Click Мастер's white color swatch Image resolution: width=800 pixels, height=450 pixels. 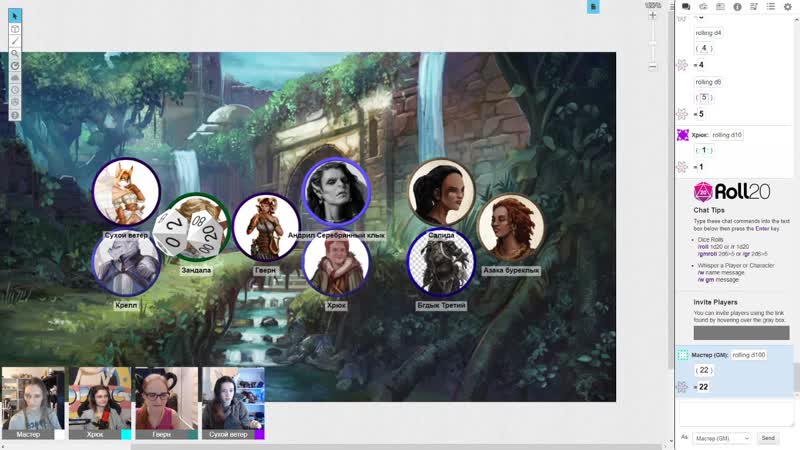[x=60, y=435]
